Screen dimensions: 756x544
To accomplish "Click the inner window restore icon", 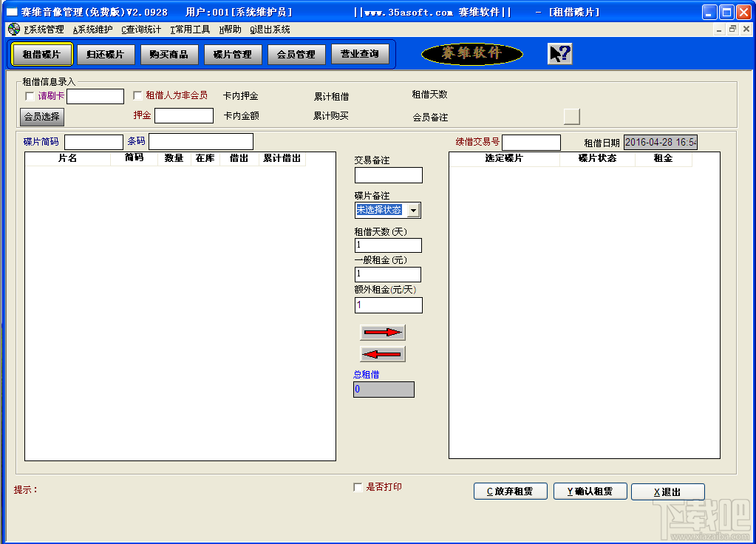I will pos(732,29).
